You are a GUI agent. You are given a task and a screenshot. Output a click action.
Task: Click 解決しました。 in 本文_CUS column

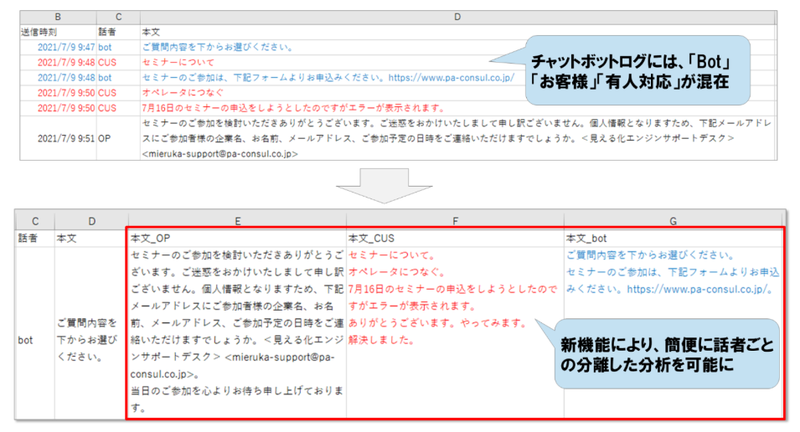tap(381, 340)
